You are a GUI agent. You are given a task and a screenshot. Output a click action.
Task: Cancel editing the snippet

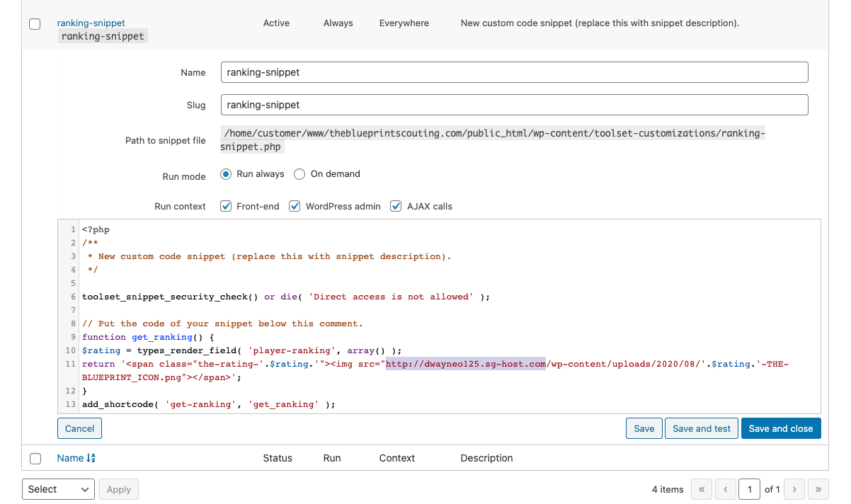point(80,428)
